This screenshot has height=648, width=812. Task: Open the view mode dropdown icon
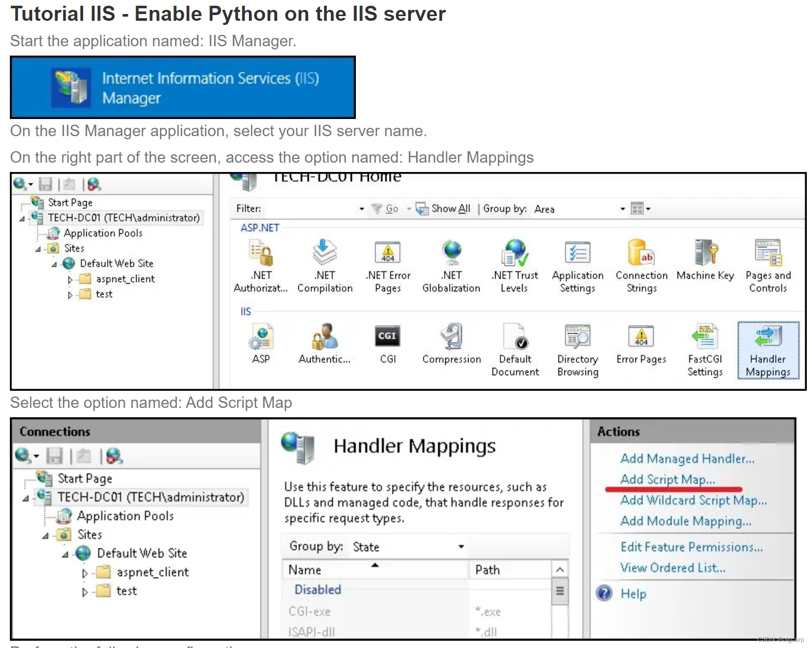pos(640,208)
